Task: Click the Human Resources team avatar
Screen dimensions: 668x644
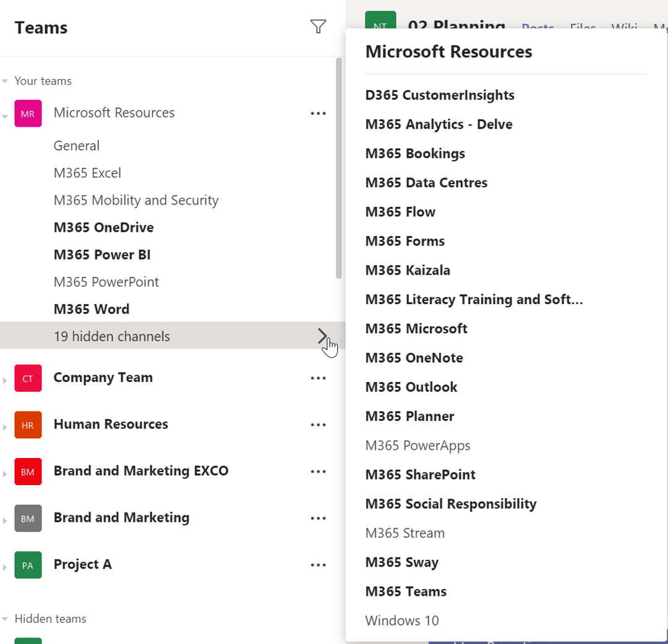Action: pos(28,425)
